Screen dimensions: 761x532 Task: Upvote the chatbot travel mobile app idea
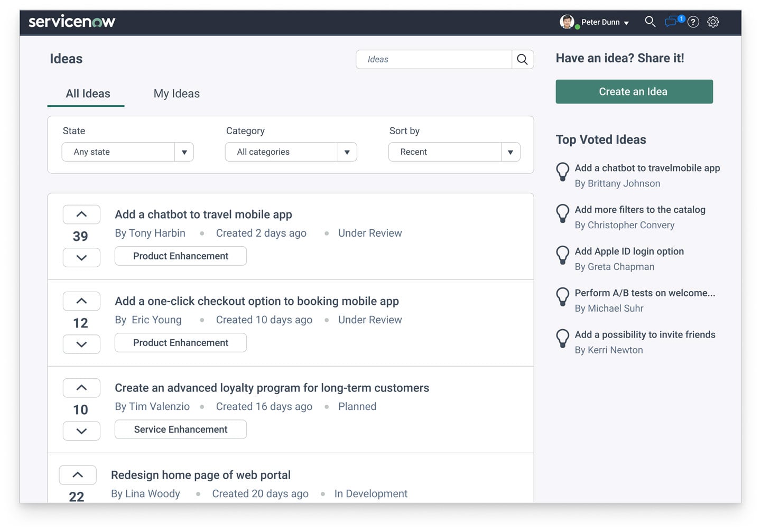(81, 214)
